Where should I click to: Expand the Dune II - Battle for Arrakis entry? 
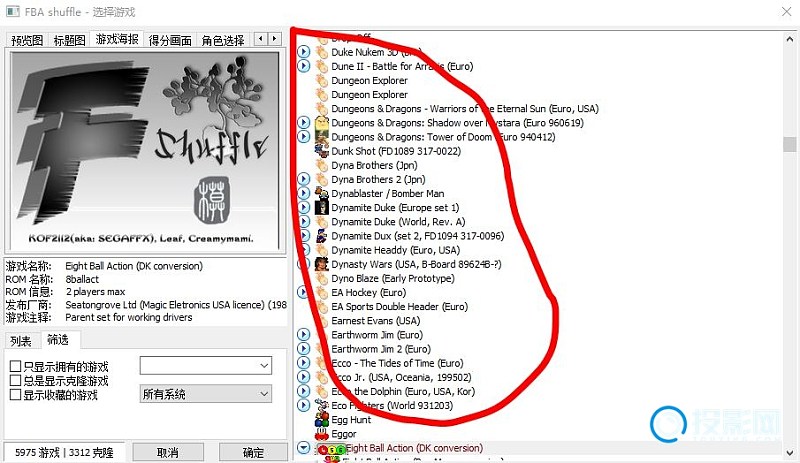(304, 66)
